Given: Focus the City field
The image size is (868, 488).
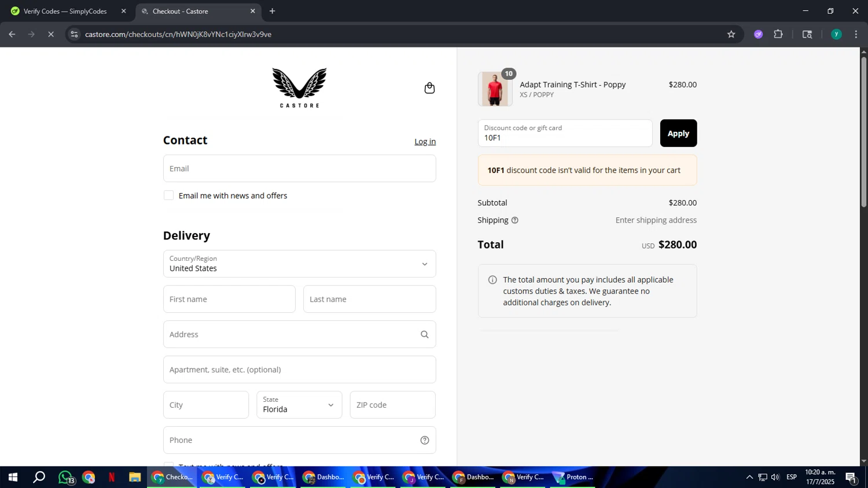Looking at the screenshot, I should pos(206,405).
